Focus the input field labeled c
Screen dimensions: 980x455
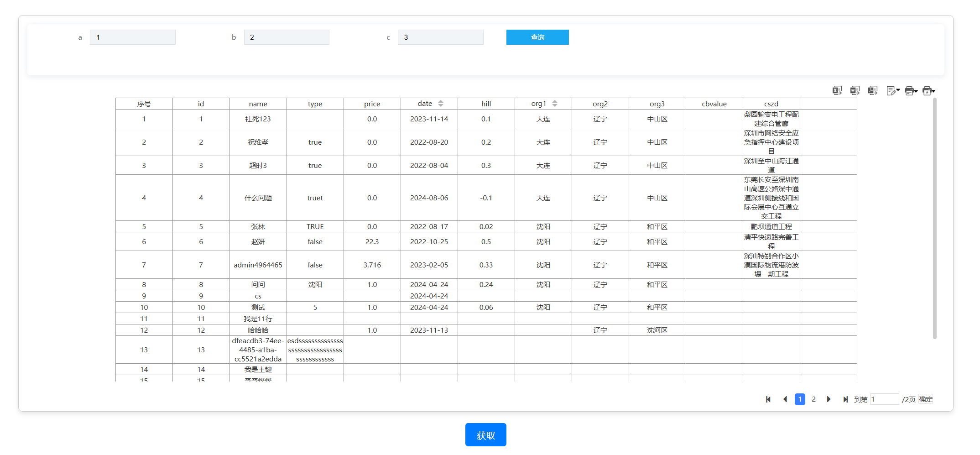(441, 37)
